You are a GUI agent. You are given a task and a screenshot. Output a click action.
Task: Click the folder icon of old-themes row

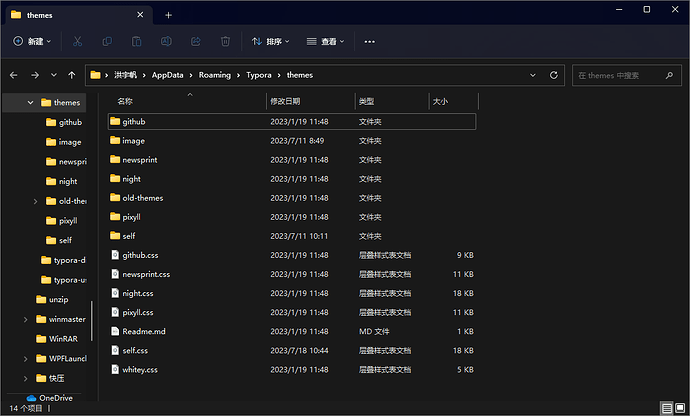[115, 198]
